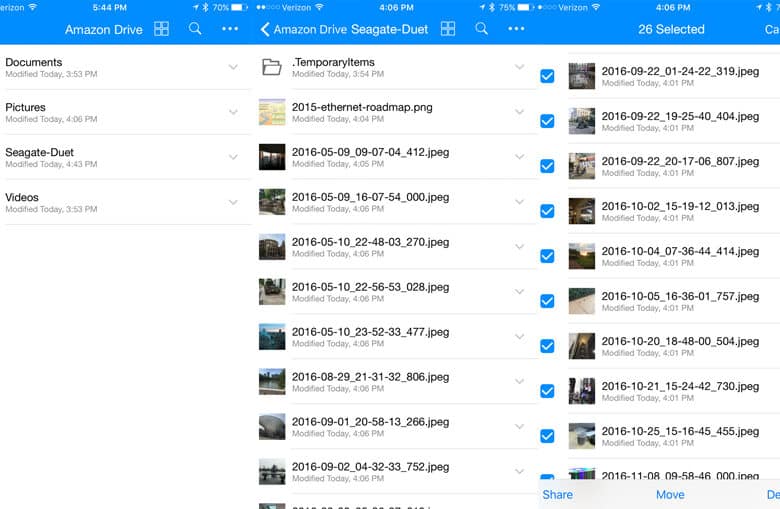Expand options for 2016-09-01_20-58-13_266.jpeg
780x509 pixels.
(519, 426)
